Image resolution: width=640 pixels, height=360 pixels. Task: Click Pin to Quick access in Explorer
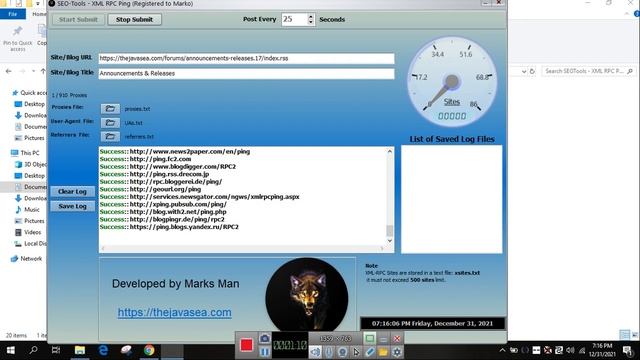point(17,39)
